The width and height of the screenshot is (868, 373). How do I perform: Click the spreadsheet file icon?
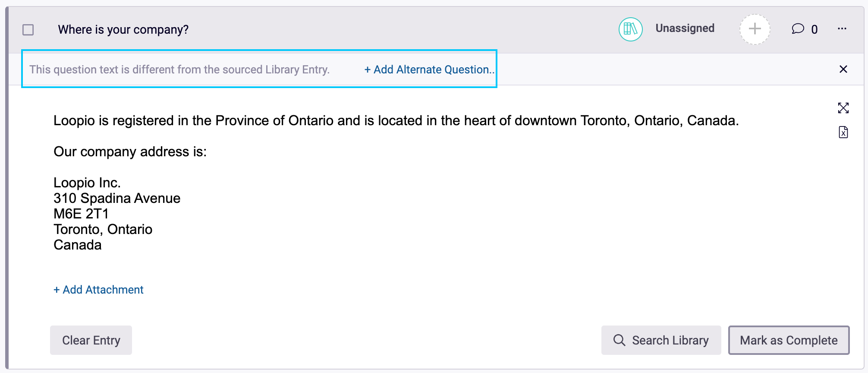click(843, 132)
